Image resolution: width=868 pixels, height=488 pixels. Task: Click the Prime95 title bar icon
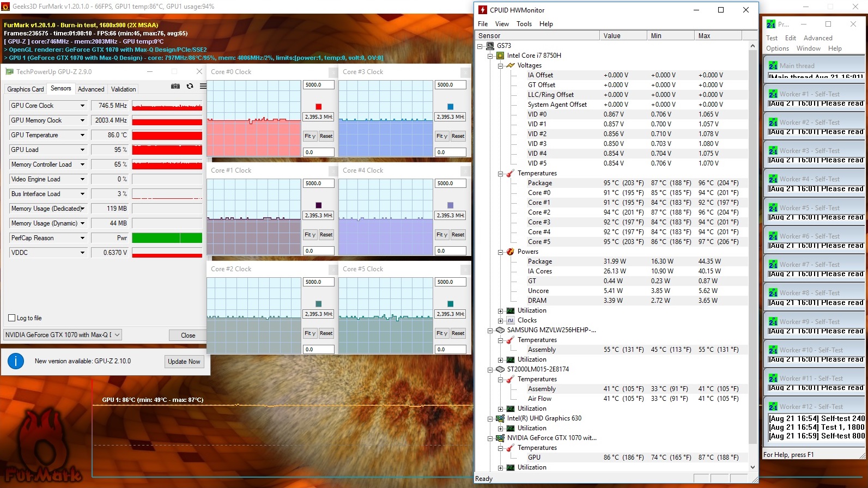(x=771, y=24)
